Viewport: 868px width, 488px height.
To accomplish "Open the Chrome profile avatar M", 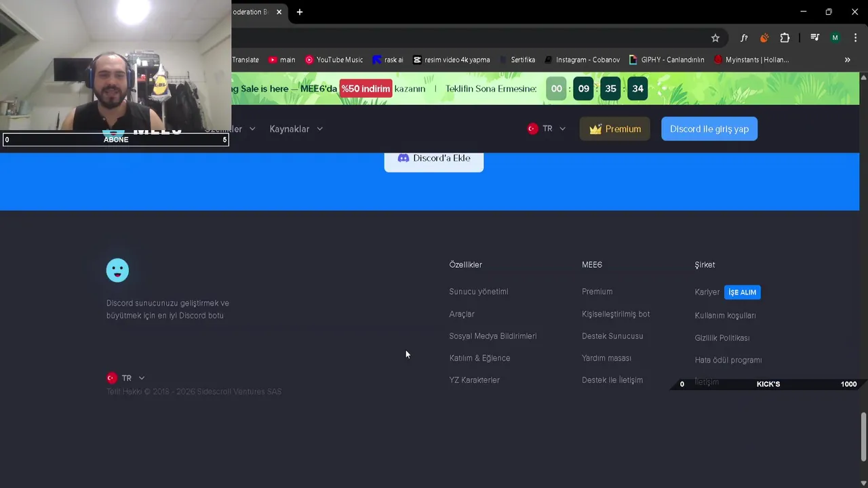I will coord(835,38).
